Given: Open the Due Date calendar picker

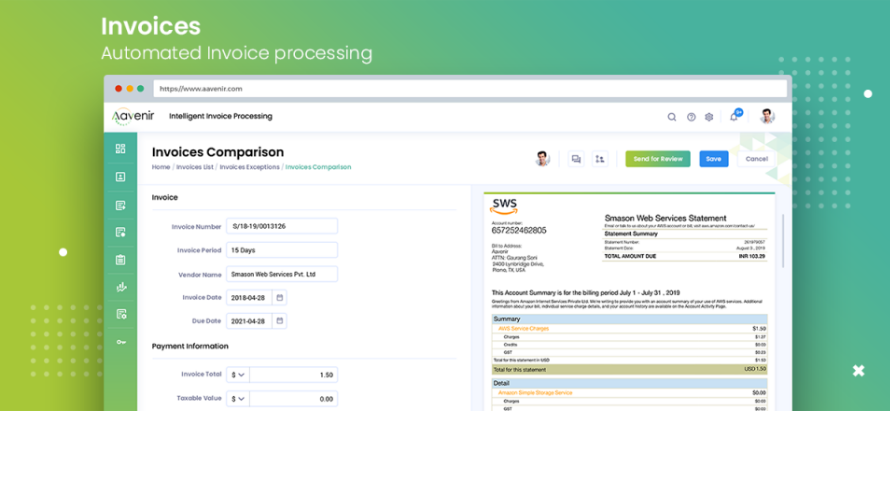Looking at the screenshot, I should tap(280, 321).
